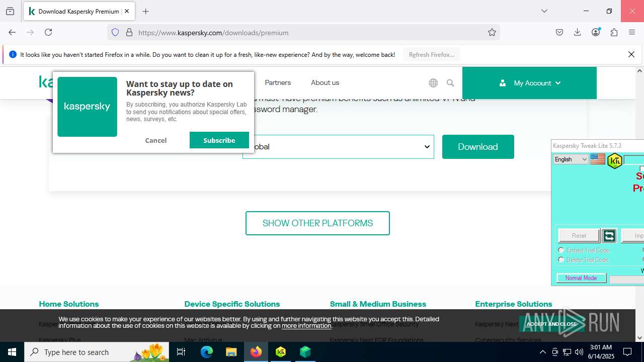Click Cancel in Kaspersky news popup
The image size is (644, 362).
pos(156,140)
